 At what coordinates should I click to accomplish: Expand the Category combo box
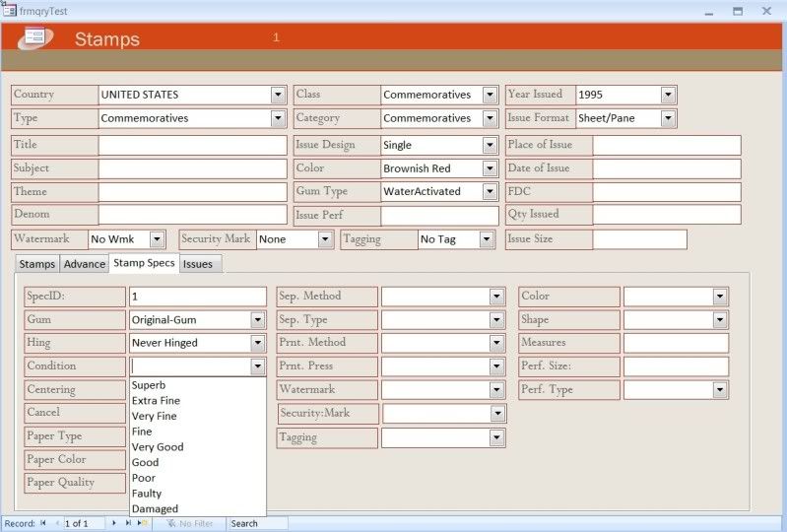[x=490, y=118]
